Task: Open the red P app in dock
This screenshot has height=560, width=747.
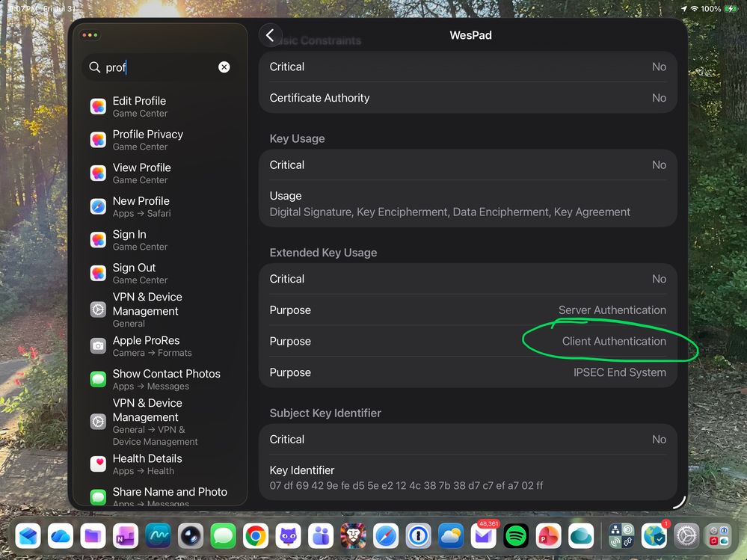Action: pos(548,536)
